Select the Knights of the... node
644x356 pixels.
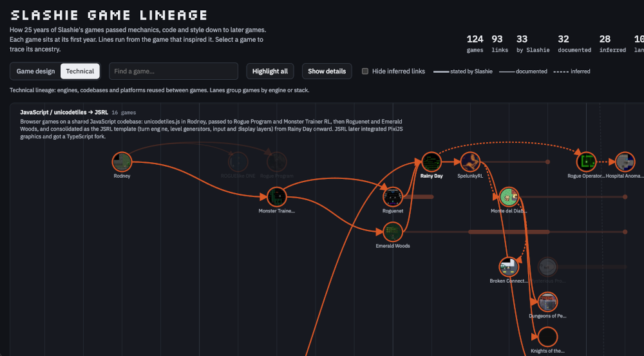[x=547, y=337]
